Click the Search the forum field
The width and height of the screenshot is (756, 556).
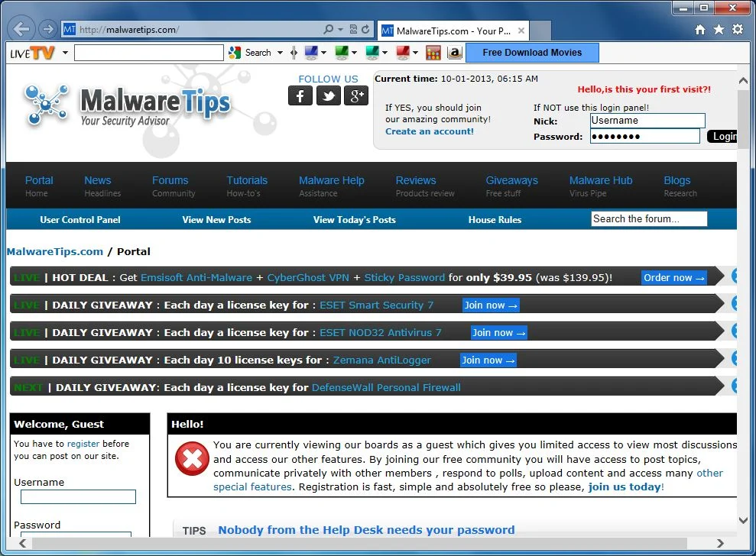point(649,218)
